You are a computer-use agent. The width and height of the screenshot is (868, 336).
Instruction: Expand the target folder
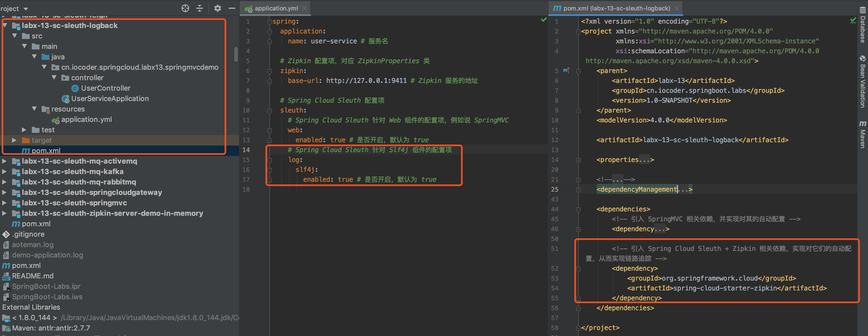pos(14,140)
